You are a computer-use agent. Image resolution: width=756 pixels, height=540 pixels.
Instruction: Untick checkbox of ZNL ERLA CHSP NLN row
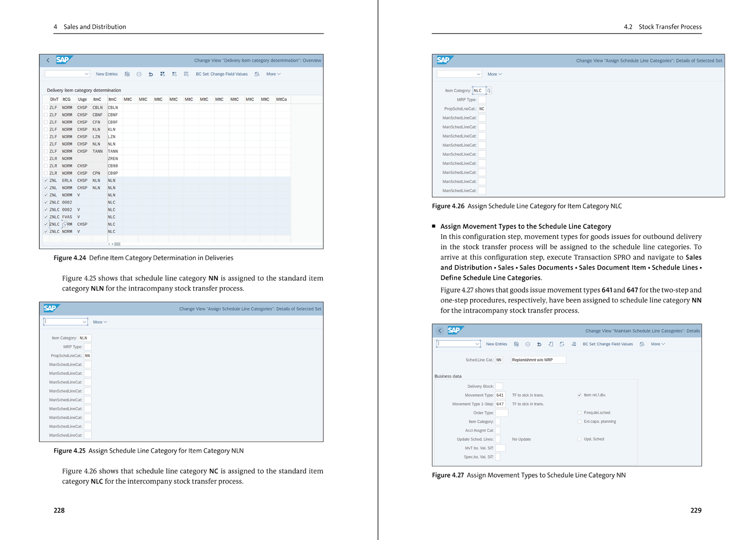(46, 181)
